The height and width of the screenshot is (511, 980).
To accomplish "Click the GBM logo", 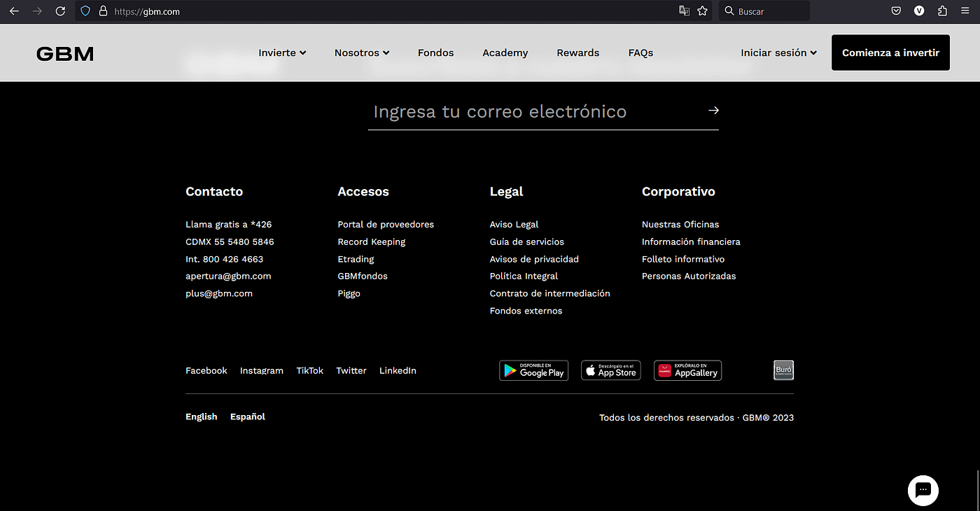I will 65,54.
